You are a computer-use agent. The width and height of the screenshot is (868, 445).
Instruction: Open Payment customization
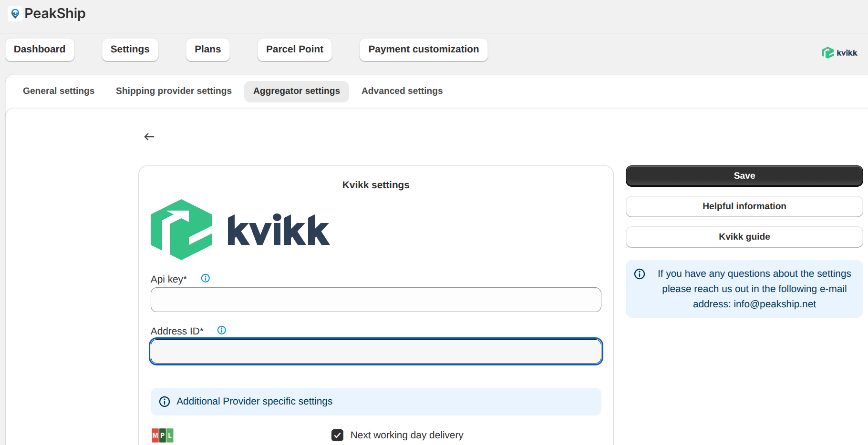point(423,49)
